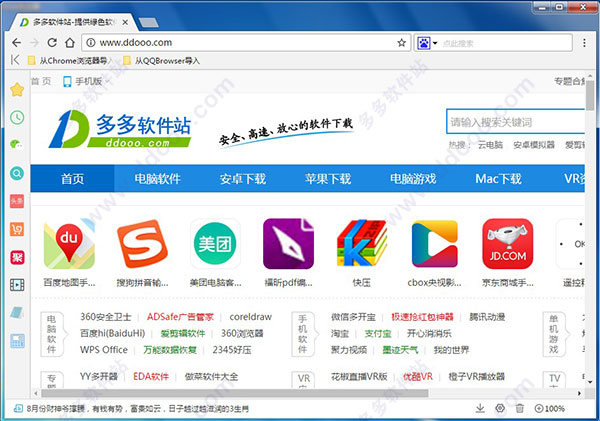The image size is (600, 421).
Task: Select the 首页 navigation tab
Action: (x=72, y=179)
